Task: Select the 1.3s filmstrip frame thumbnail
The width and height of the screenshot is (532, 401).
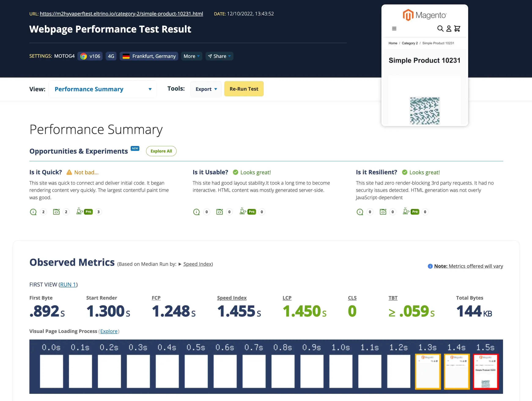Action: point(428,371)
